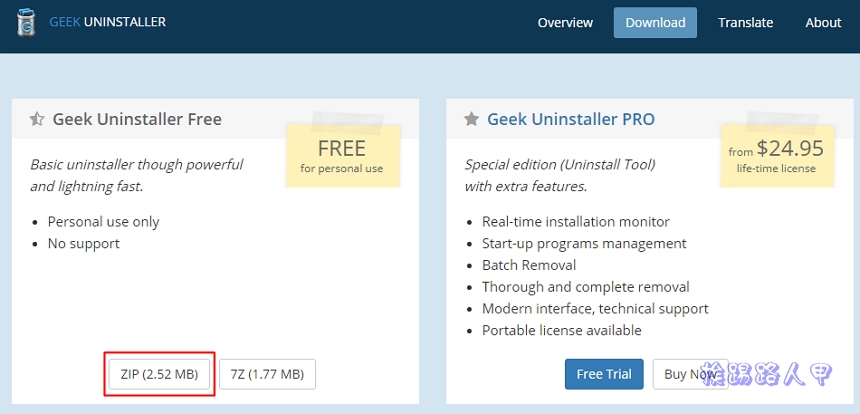Image resolution: width=860 pixels, height=414 pixels.
Task: Click 'Real-time installation monitor' feature text
Action: click(x=576, y=222)
